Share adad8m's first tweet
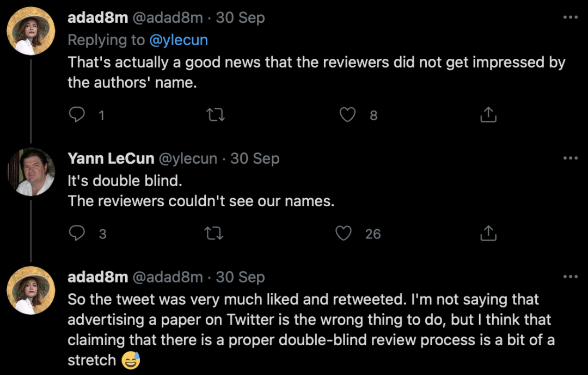This screenshot has height=375, width=588. point(488,114)
